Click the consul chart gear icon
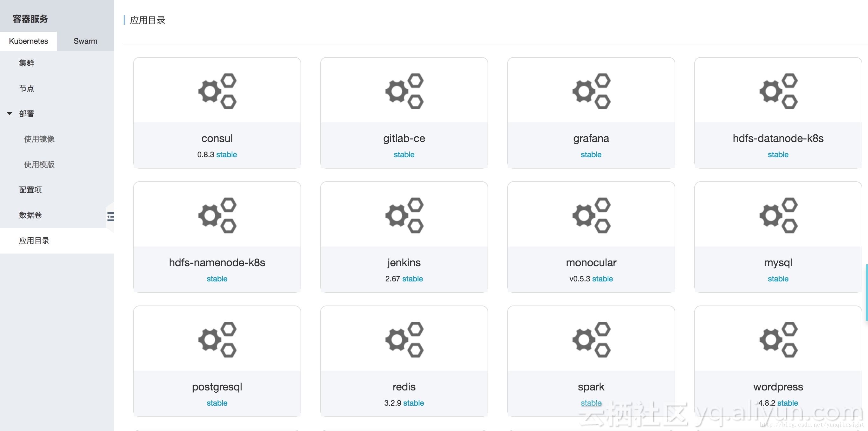Viewport: 868px width, 431px height. 217,91
